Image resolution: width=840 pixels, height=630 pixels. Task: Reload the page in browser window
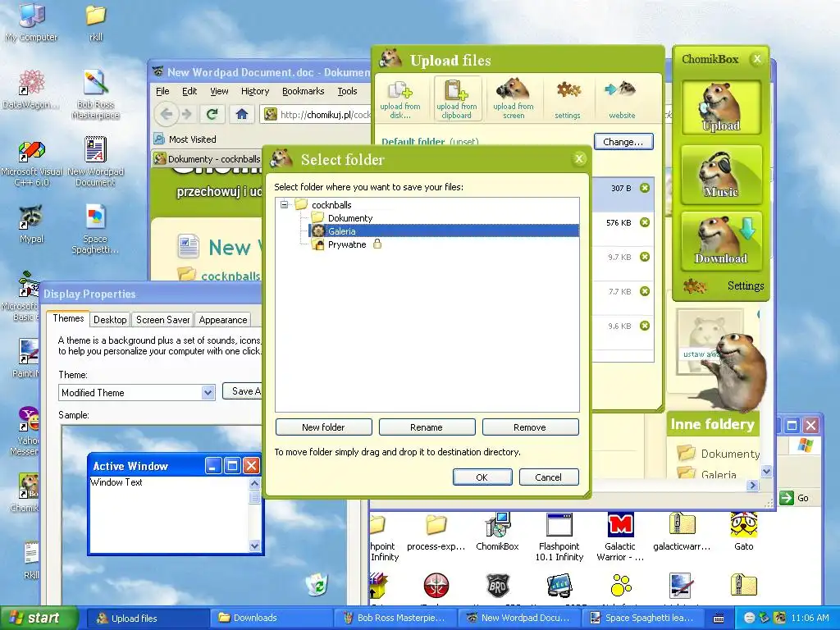pos(212,113)
